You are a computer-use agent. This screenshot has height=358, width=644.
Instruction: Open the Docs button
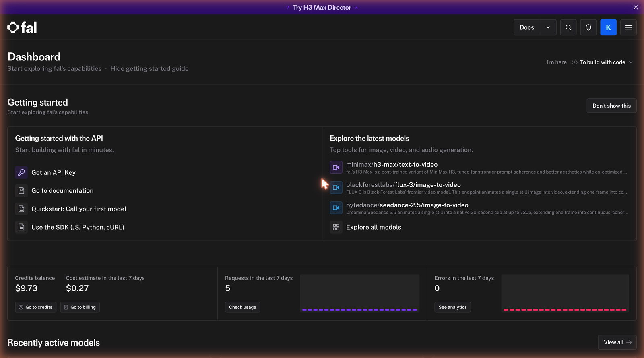[527, 27]
